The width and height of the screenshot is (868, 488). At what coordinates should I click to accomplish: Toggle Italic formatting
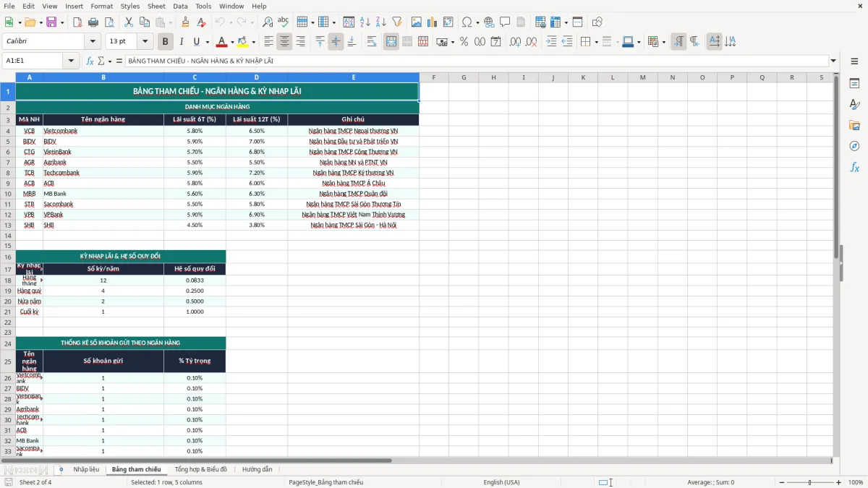pyautogui.click(x=181, y=42)
